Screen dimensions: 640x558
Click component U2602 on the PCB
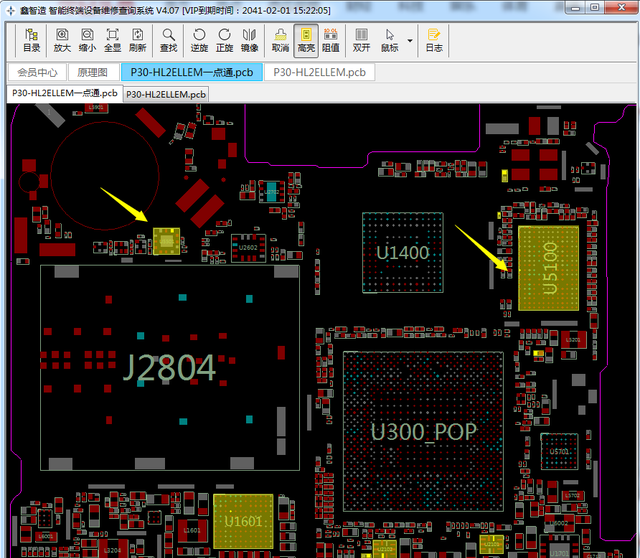point(248,248)
